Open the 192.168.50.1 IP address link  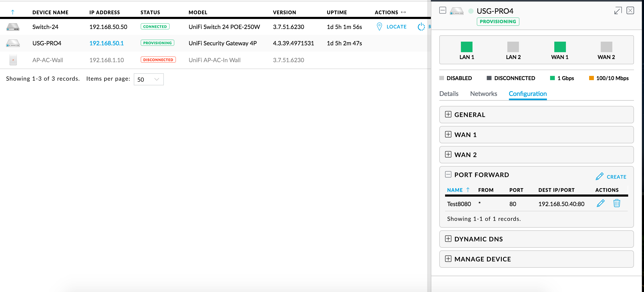pos(106,43)
